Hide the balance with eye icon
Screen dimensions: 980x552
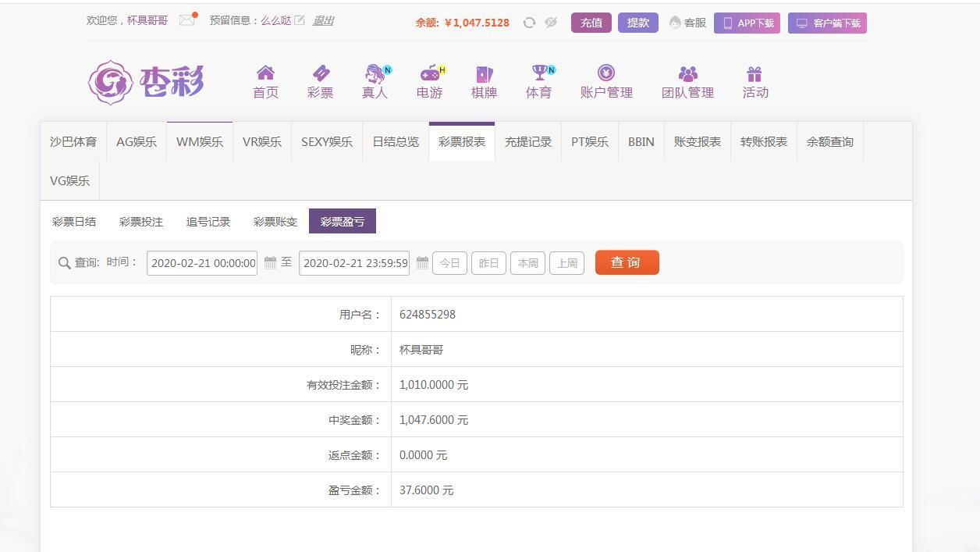(551, 23)
